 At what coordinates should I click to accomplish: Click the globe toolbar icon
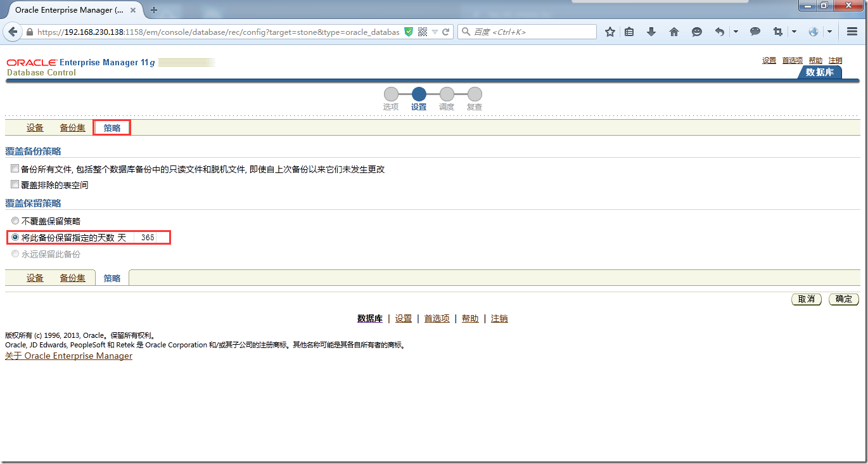[814, 32]
